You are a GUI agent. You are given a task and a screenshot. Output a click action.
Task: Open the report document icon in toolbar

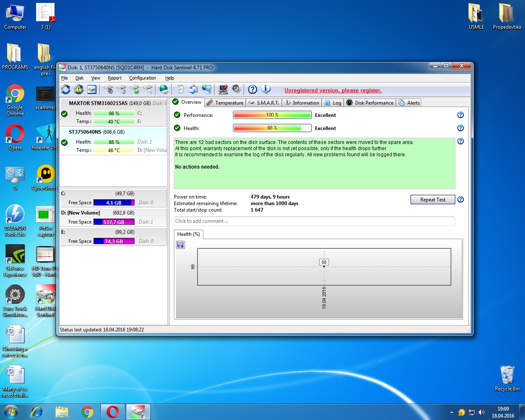click(180, 89)
